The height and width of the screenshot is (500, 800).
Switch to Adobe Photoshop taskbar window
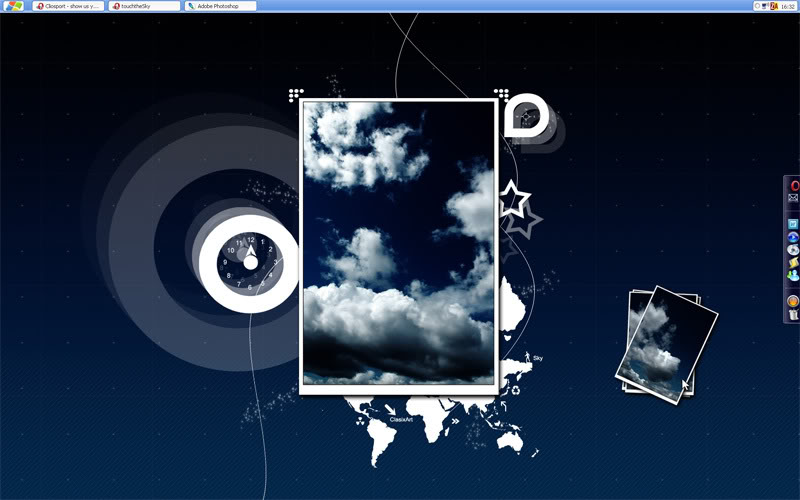[220, 6]
